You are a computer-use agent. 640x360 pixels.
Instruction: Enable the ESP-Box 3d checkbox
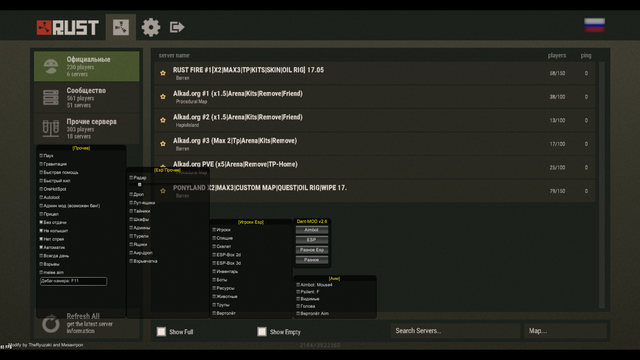coord(214,263)
